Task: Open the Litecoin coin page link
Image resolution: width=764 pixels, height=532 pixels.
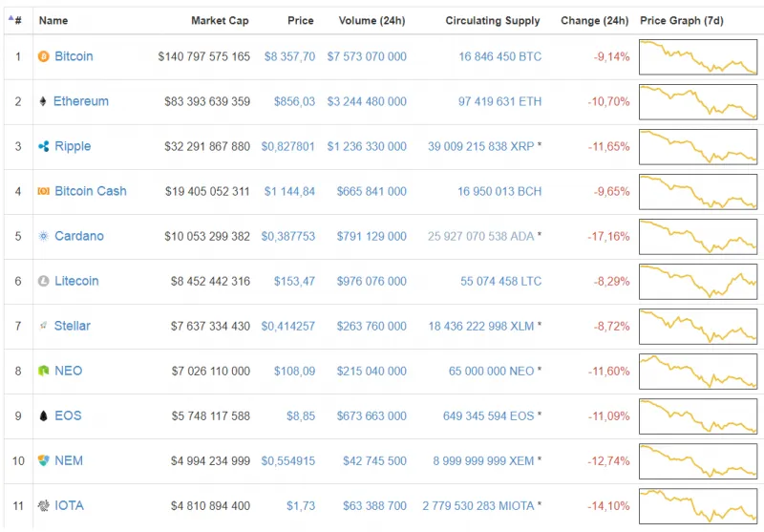Action: tap(76, 281)
